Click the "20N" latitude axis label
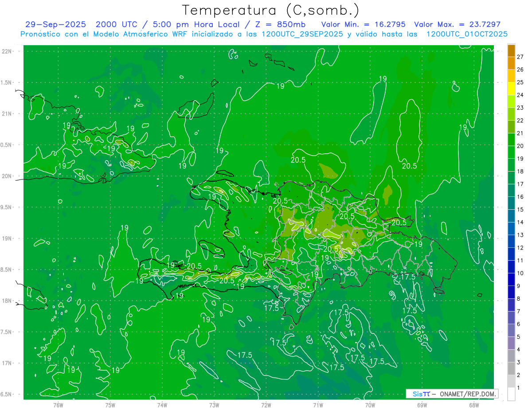This screenshot has height=411, width=532. coord(8,176)
